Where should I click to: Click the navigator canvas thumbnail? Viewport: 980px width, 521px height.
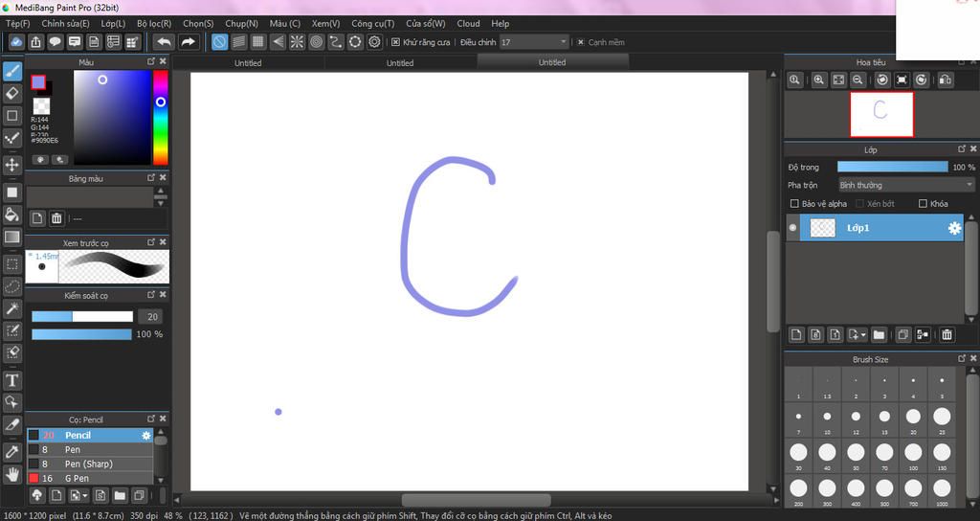[x=881, y=114]
